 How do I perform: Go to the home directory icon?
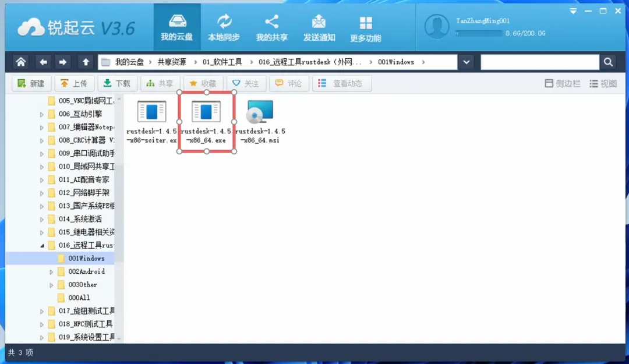click(20, 62)
